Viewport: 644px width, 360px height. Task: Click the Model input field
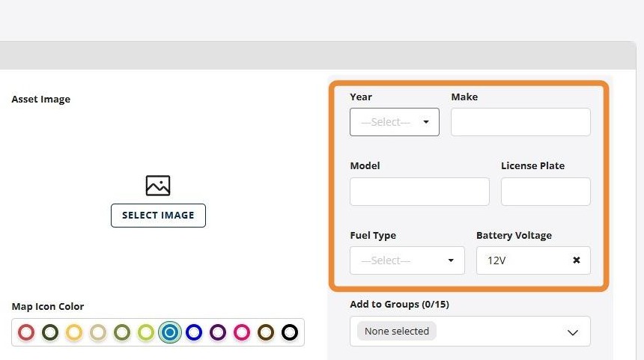[419, 192]
